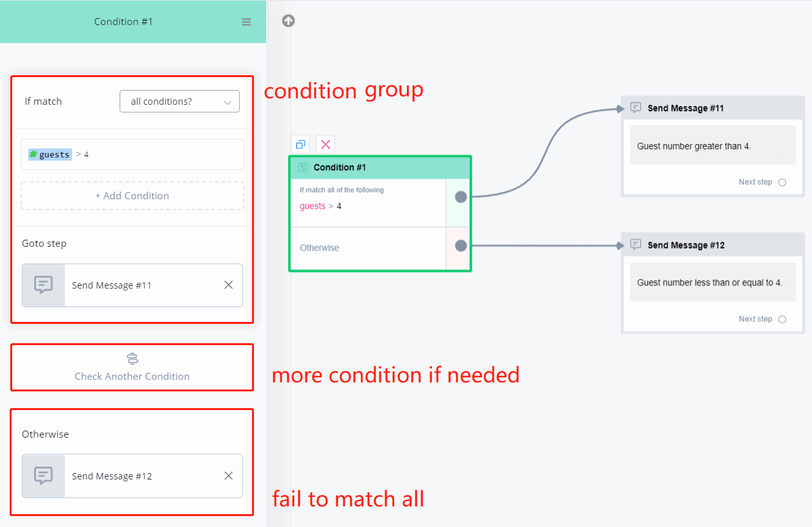The image size is (812, 527).
Task: Duplicate the Condition #1 node
Action: coord(300,144)
